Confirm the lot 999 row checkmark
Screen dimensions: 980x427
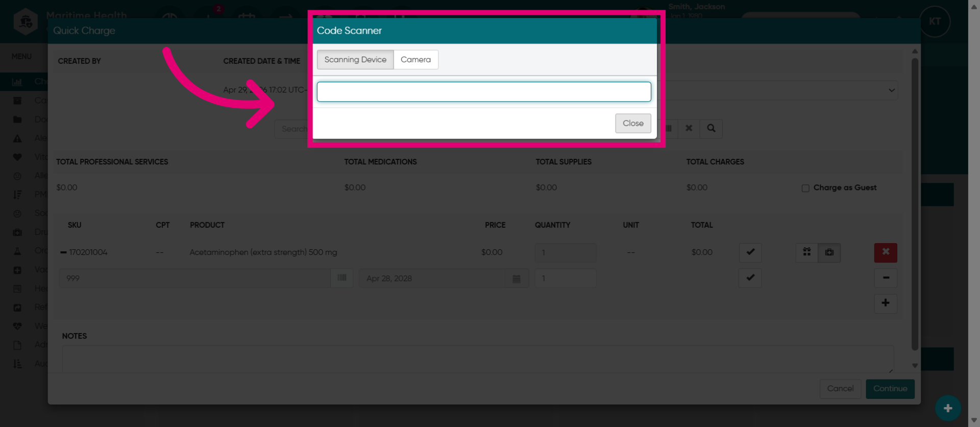click(x=750, y=278)
